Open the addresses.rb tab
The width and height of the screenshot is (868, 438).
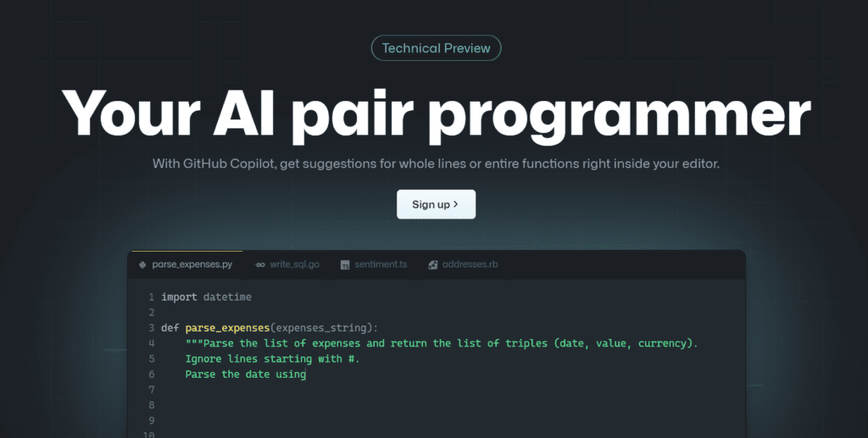[463, 264]
